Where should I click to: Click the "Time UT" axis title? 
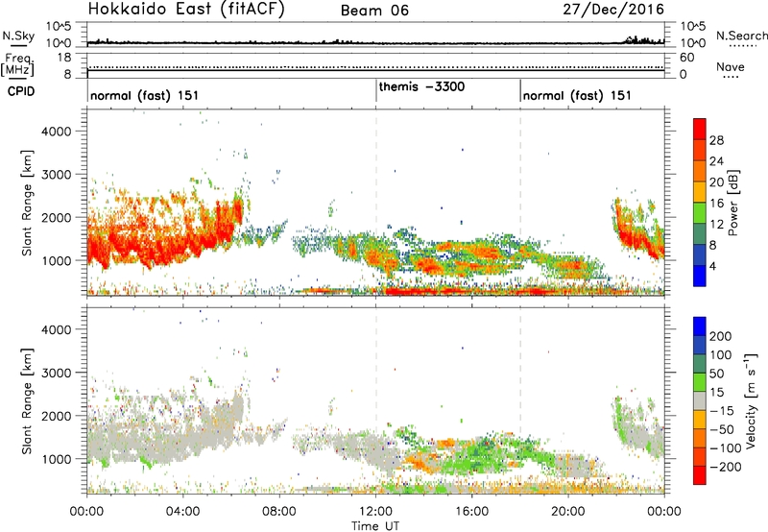(375, 526)
